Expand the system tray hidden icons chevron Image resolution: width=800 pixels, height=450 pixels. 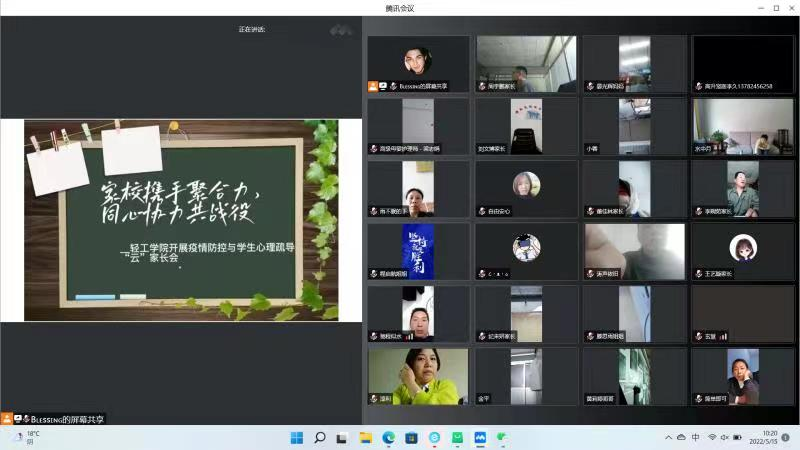pyautogui.click(x=668, y=438)
